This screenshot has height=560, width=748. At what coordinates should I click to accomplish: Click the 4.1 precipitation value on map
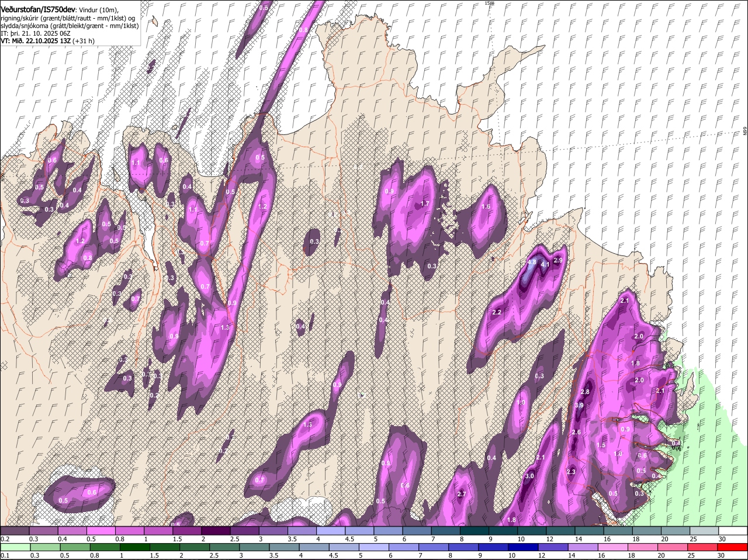545,265
